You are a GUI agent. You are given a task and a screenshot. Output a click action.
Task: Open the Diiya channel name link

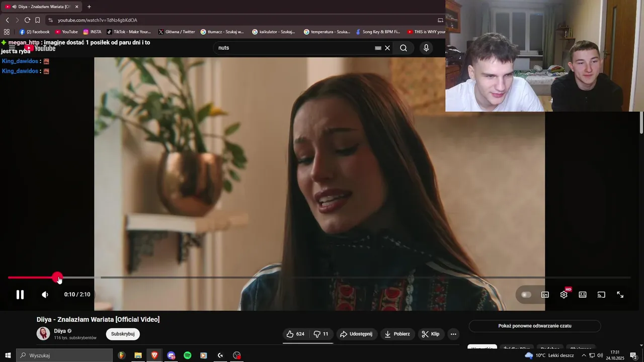(60, 331)
